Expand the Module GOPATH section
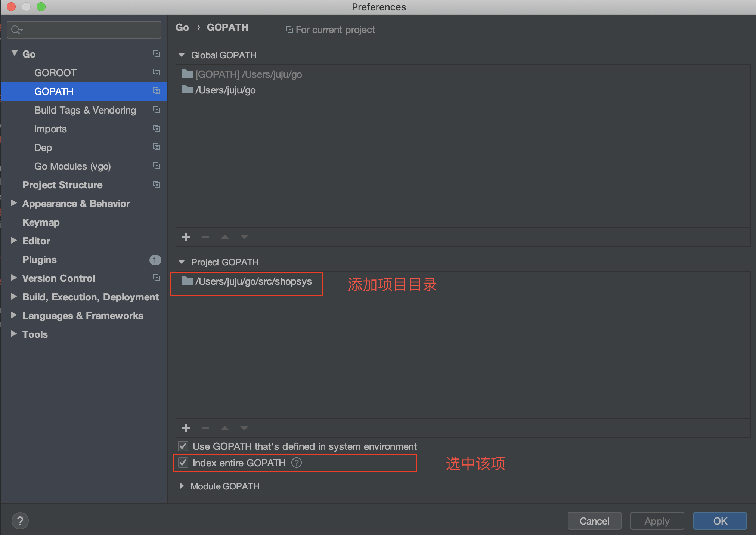756x535 pixels. coord(182,486)
